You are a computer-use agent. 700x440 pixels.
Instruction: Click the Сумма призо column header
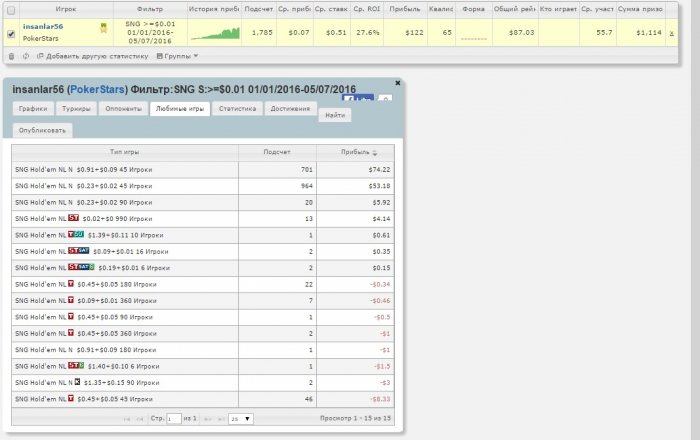[x=640, y=9]
